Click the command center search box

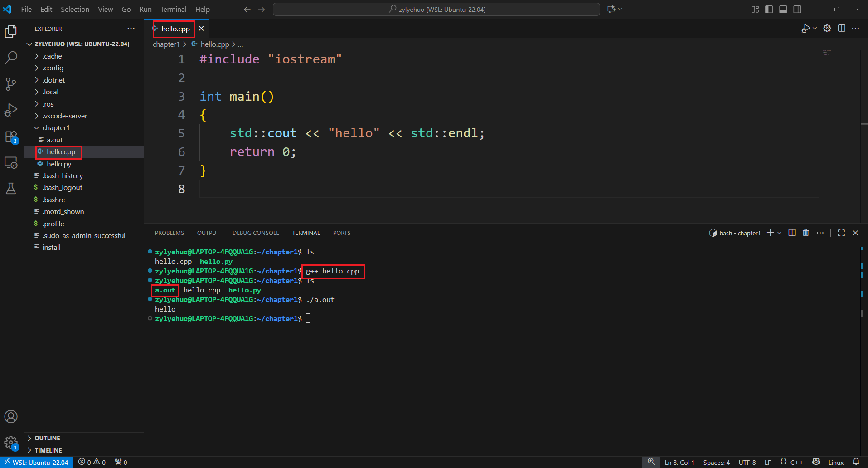tap(436, 9)
